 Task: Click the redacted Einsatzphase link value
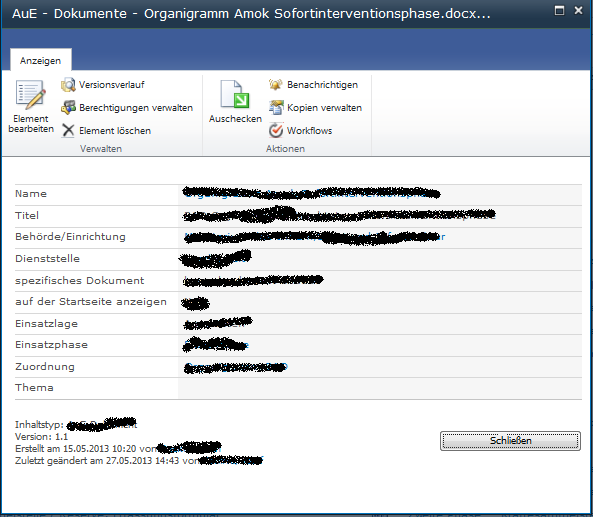[216, 345]
